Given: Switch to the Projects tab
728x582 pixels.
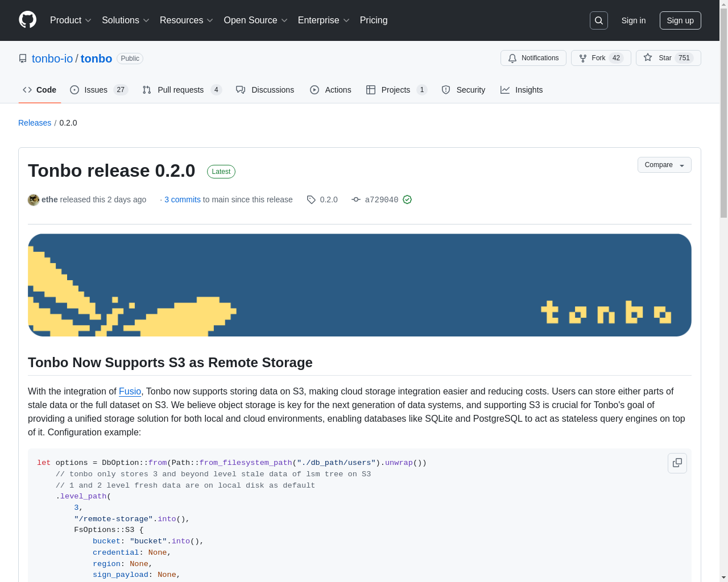Looking at the screenshot, I should tap(397, 90).
